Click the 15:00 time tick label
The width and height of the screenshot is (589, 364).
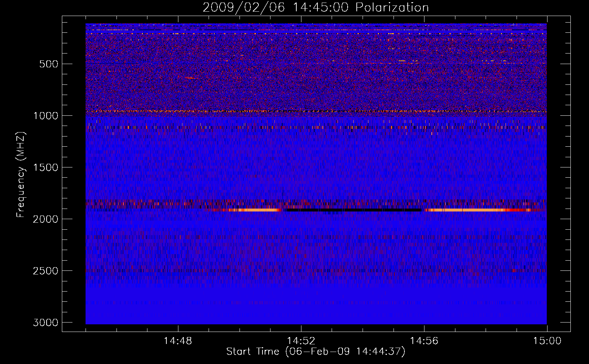click(547, 341)
